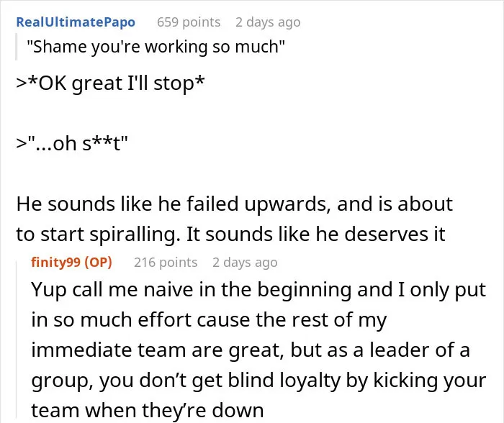This screenshot has height=423, width=504.
Task: Click the "to start spiralling" text
Action: click(98, 235)
